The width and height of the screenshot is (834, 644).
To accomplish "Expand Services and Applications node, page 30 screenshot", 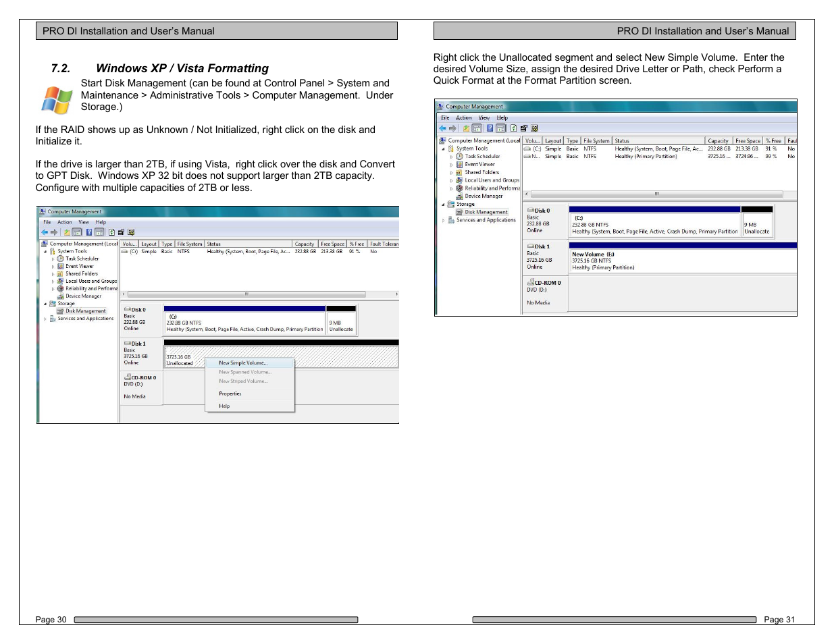I will click(45, 319).
